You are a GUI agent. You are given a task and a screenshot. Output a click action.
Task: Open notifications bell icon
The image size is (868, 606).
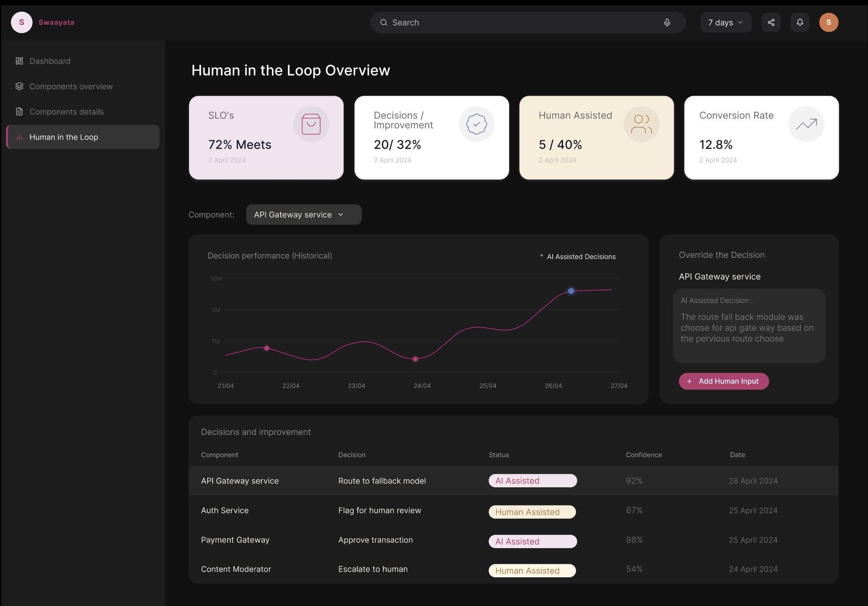(799, 22)
